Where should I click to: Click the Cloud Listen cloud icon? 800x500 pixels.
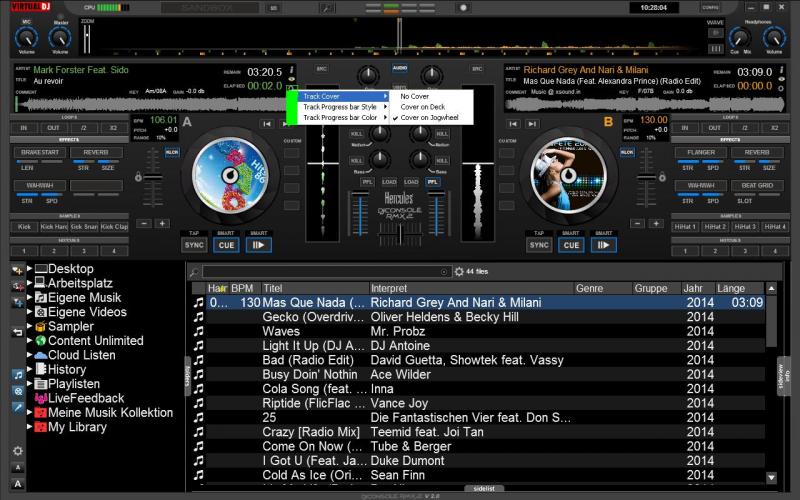40,355
